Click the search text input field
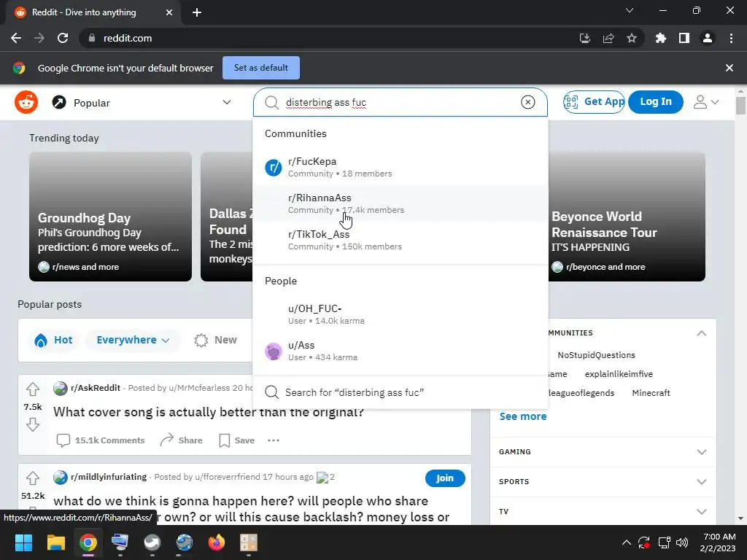Image resolution: width=747 pixels, height=560 pixels. point(400,102)
